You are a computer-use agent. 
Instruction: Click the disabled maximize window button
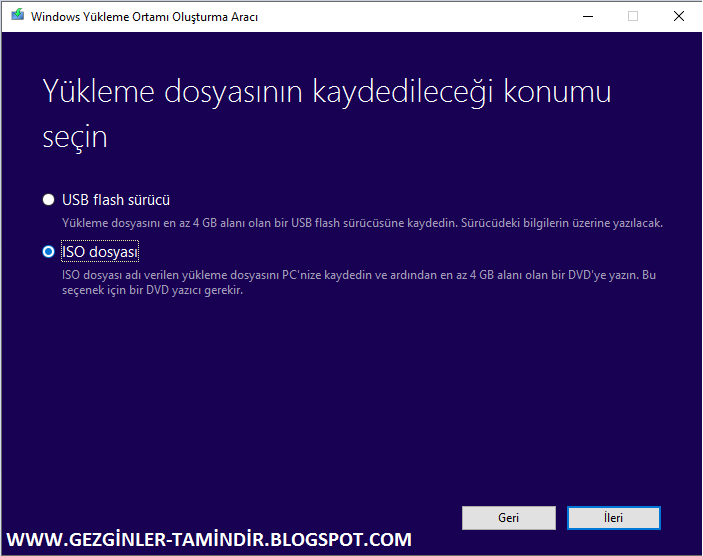pos(633,17)
